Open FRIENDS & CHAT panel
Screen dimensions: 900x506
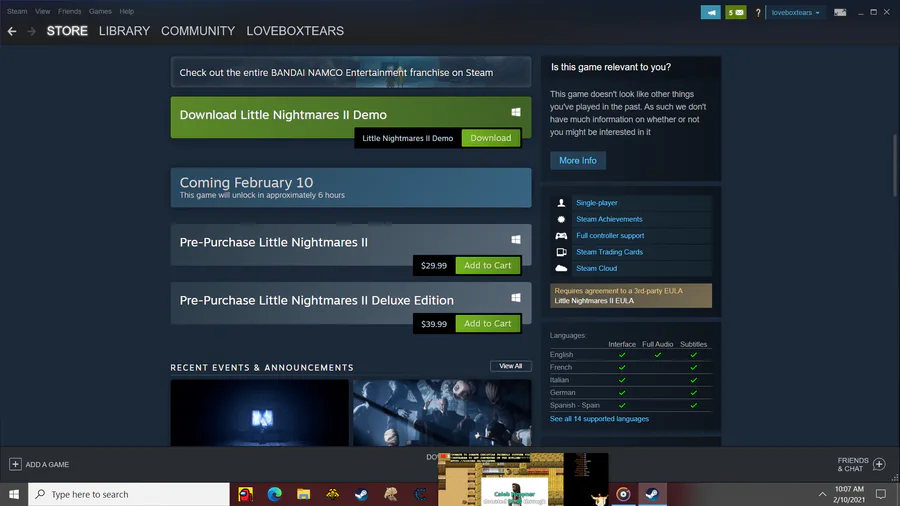861,464
